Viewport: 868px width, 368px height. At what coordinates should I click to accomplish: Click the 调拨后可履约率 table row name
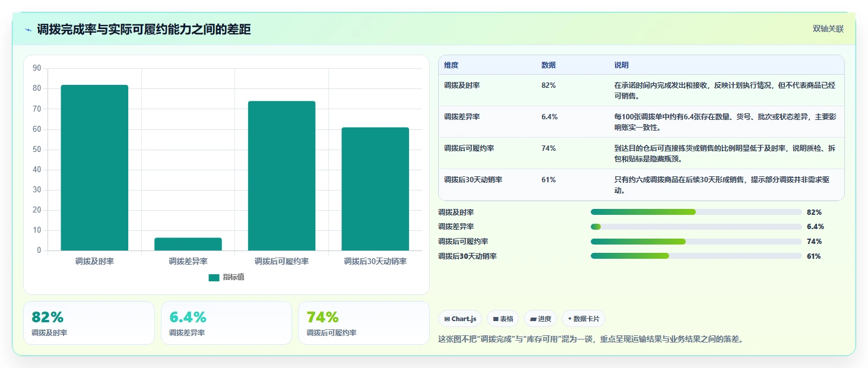coord(469,148)
